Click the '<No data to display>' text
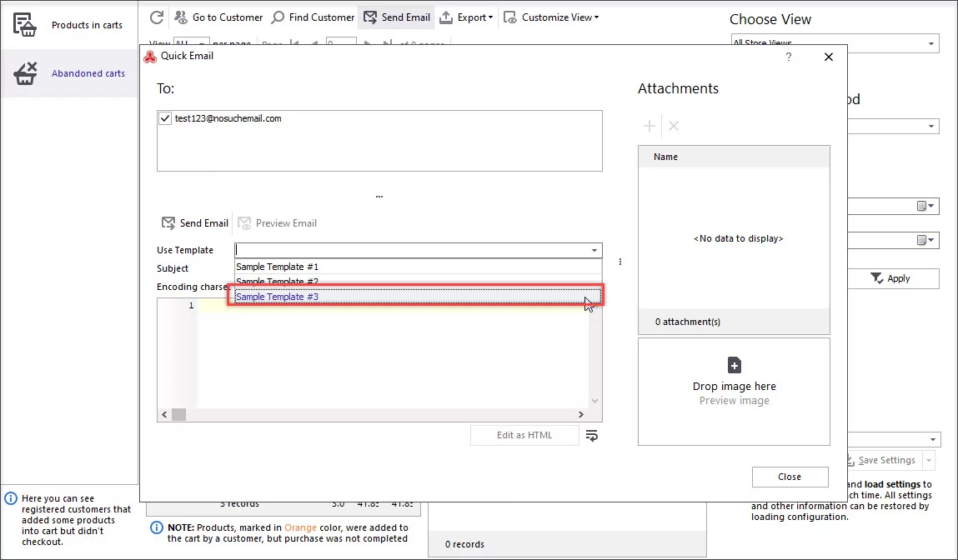 (738, 239)
